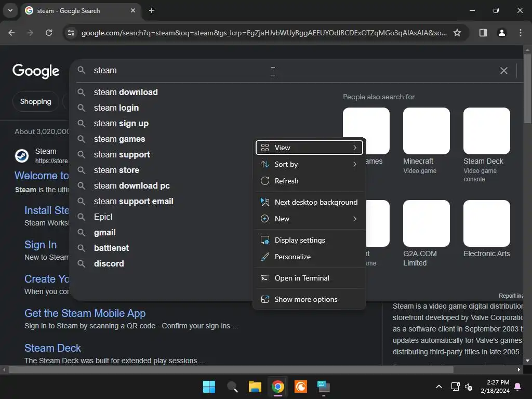This screenshot has height=399, width=532.
Task: Select suggestion steam download
Action: coord(126,92)
